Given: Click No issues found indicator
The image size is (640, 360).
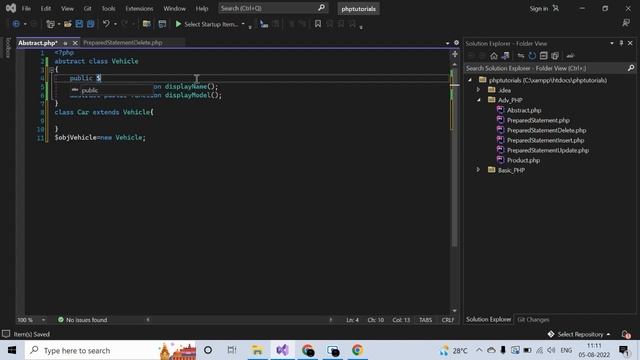Looking at the screenshot, I should tap(82, 320).
